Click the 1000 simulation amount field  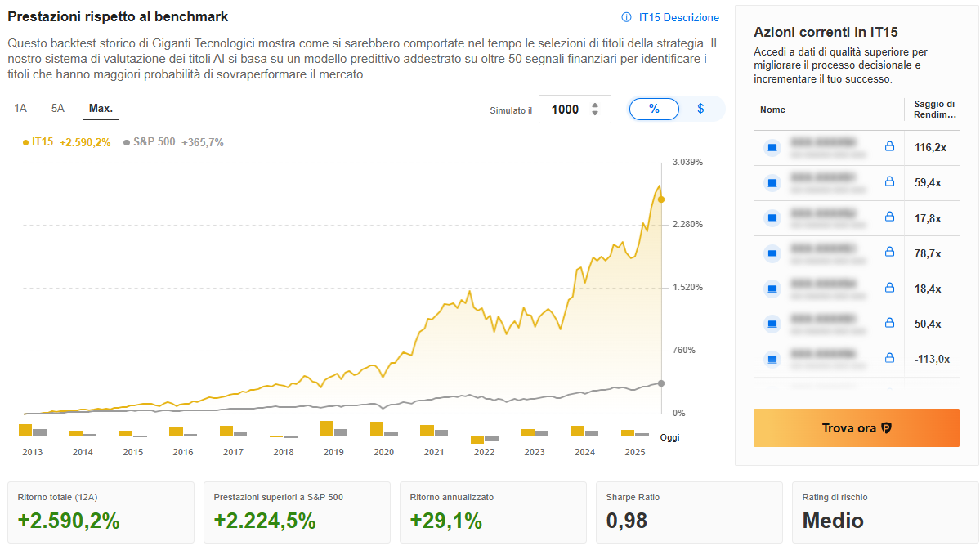[x=566, y=108]
